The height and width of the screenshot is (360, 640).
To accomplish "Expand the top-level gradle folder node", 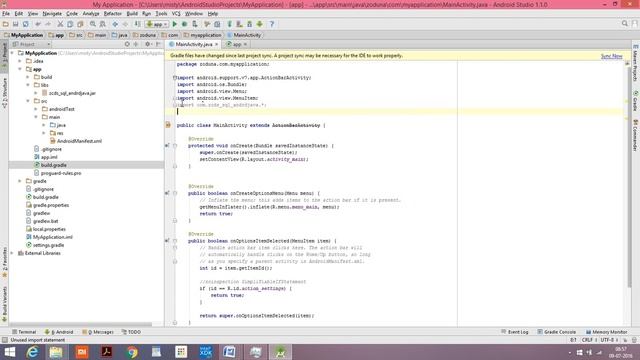I will click(20, 181).
